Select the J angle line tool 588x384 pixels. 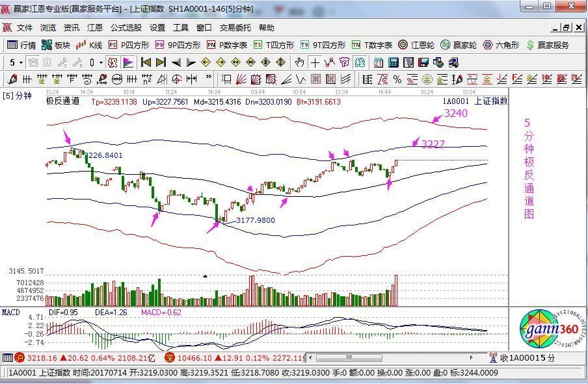[x=501, y=79]
